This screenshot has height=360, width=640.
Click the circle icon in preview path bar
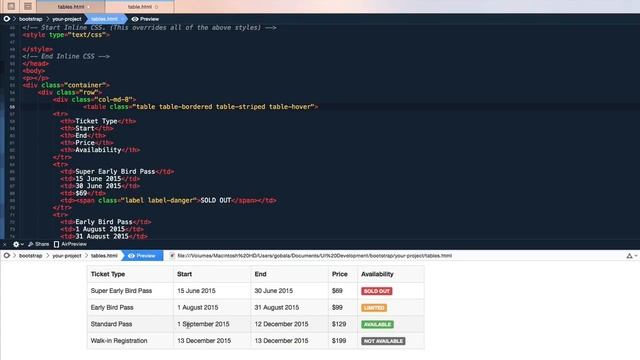click(7, 256)
